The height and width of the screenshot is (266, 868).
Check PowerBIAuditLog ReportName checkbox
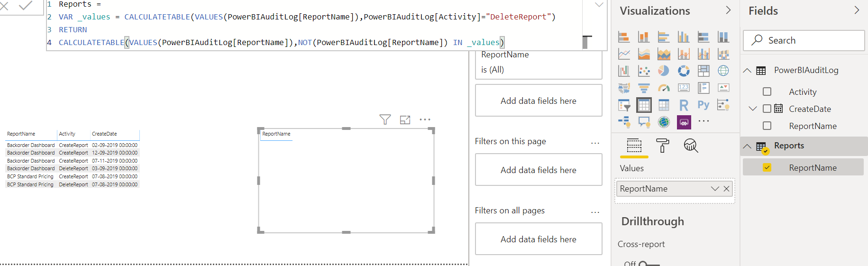[x=767, y=126]
